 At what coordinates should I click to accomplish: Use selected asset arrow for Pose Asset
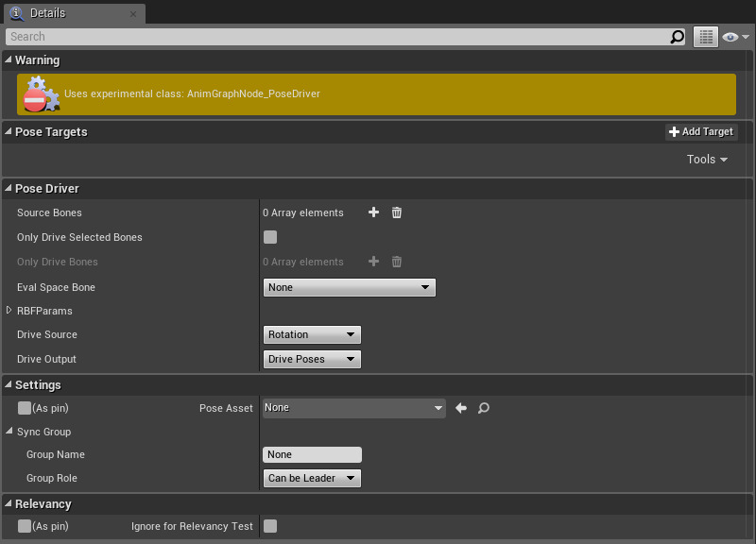(461, 408)
